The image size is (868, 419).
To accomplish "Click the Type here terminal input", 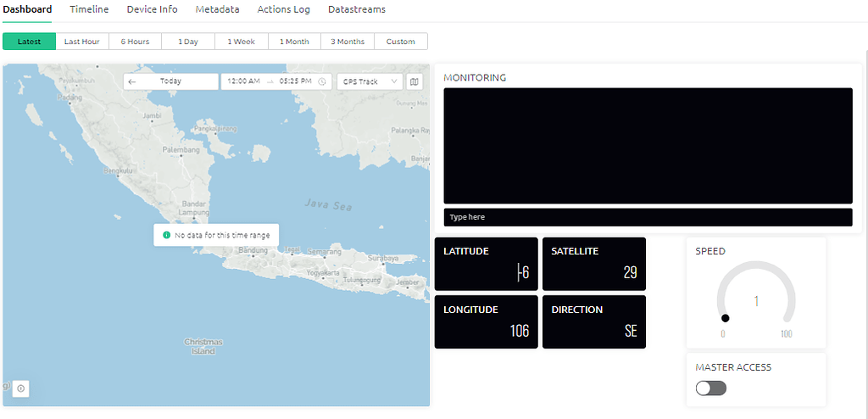I will pos(648,217).
